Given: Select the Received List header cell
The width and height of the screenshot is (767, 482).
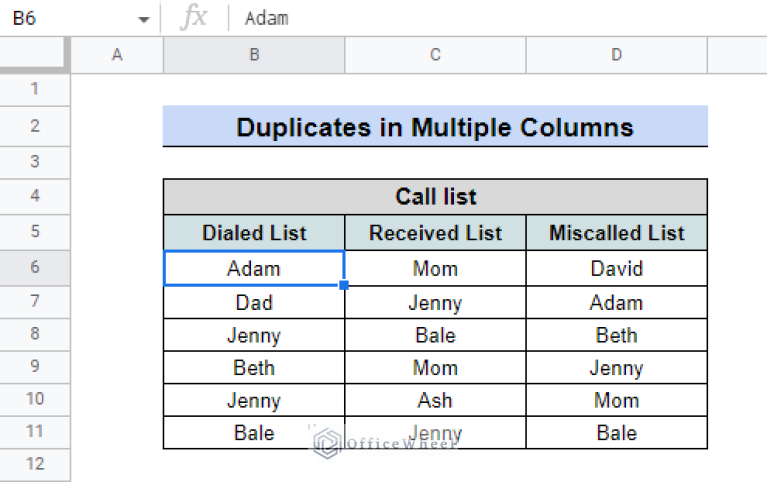Looking at the screenshot, I should click(435, 233).
